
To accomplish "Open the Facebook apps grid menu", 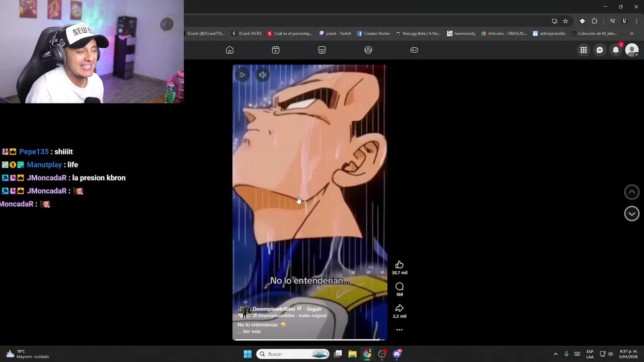I will pyautogui.click(x=584, y=50).
